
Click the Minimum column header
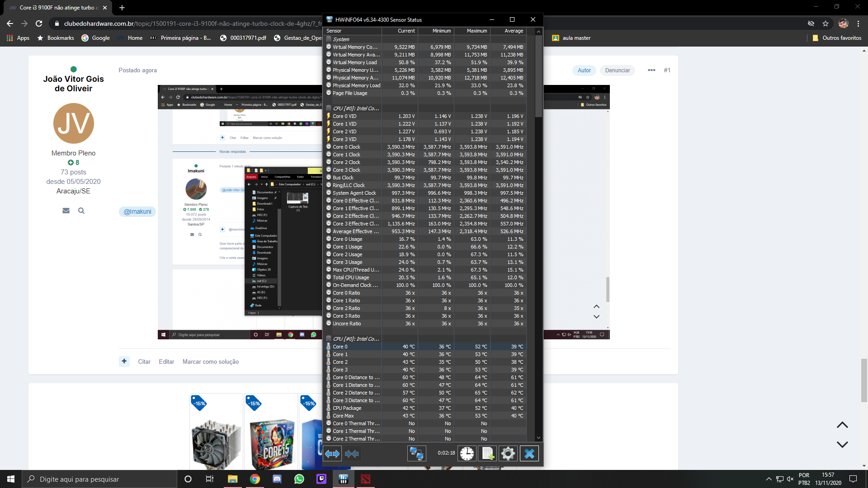(436, 31)
